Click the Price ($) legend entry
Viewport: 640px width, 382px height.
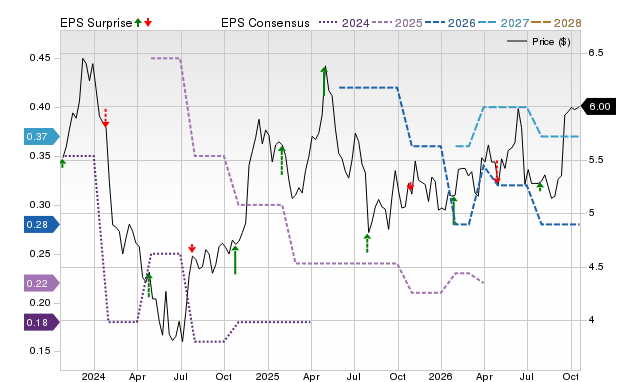click(x=539, y=42)
